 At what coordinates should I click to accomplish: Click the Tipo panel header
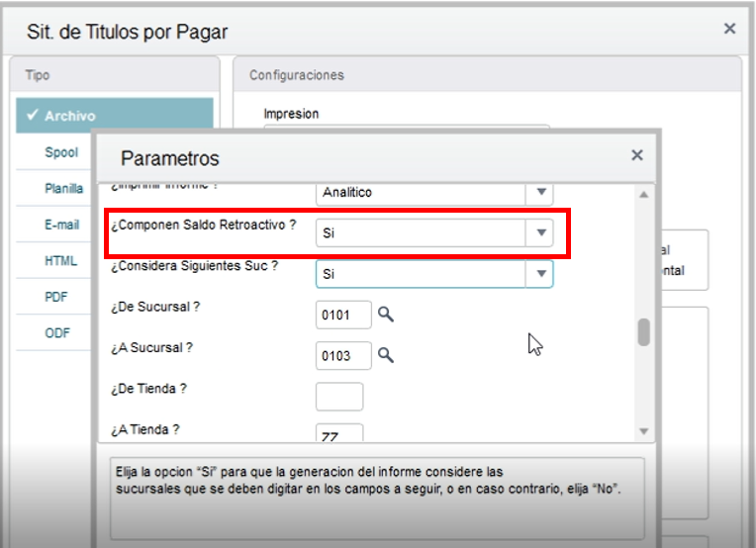(x=115, y=75)
